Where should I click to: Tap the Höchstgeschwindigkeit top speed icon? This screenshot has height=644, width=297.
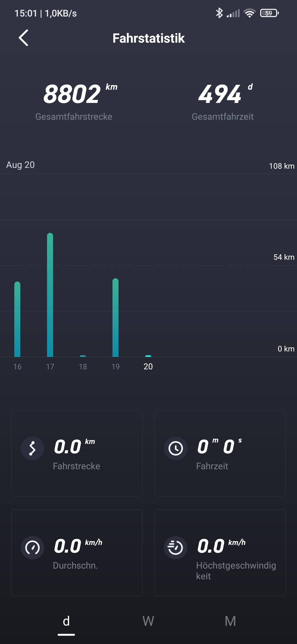point(175,548)
